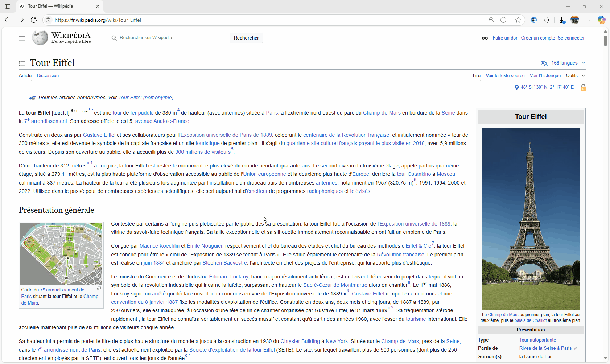610x364 pixels.
Task: Open browser Settings and more menu
Action: 588,20
